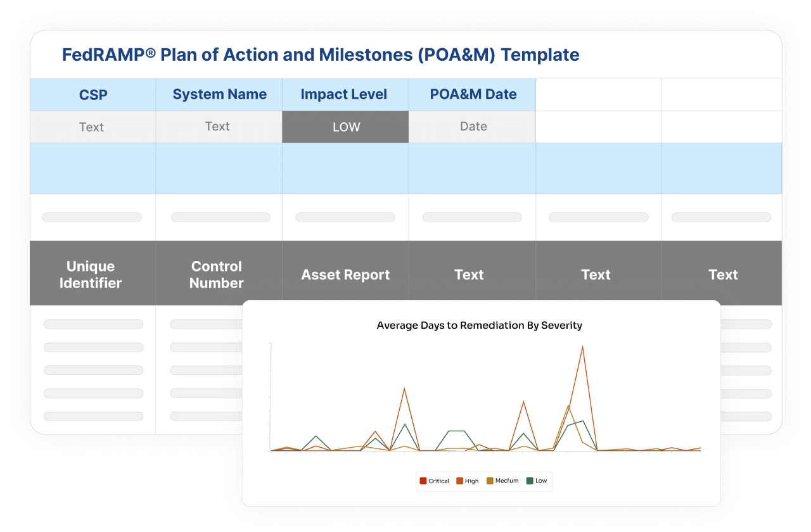The width and height of the screenshot is (811, 532).
Task: Click the Asset Report column header
Action: click(x=345, y=275)
